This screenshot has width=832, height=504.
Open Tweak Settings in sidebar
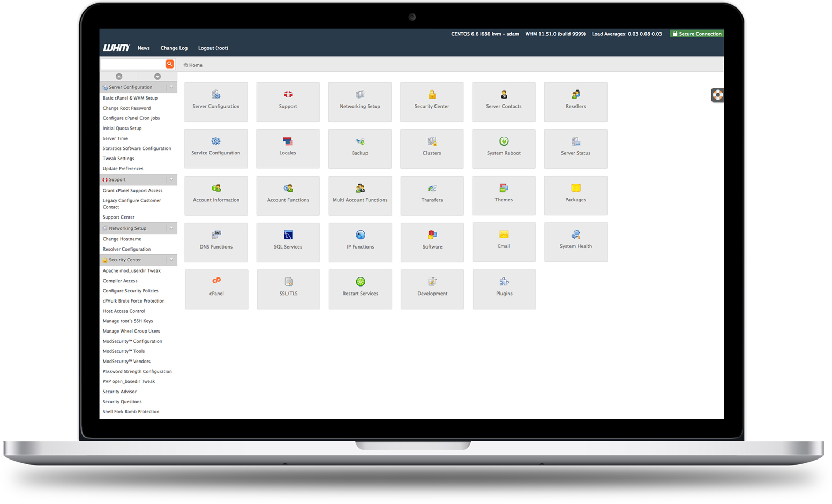(x=118, y=159)
